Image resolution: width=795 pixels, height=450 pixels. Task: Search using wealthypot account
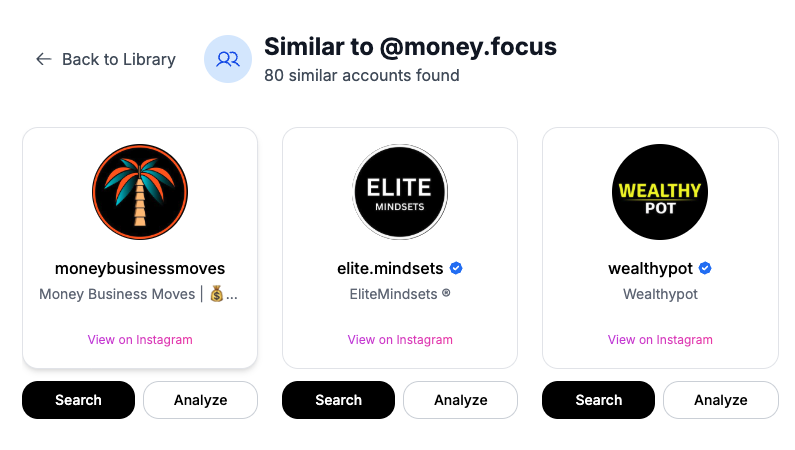coord(598,400)
